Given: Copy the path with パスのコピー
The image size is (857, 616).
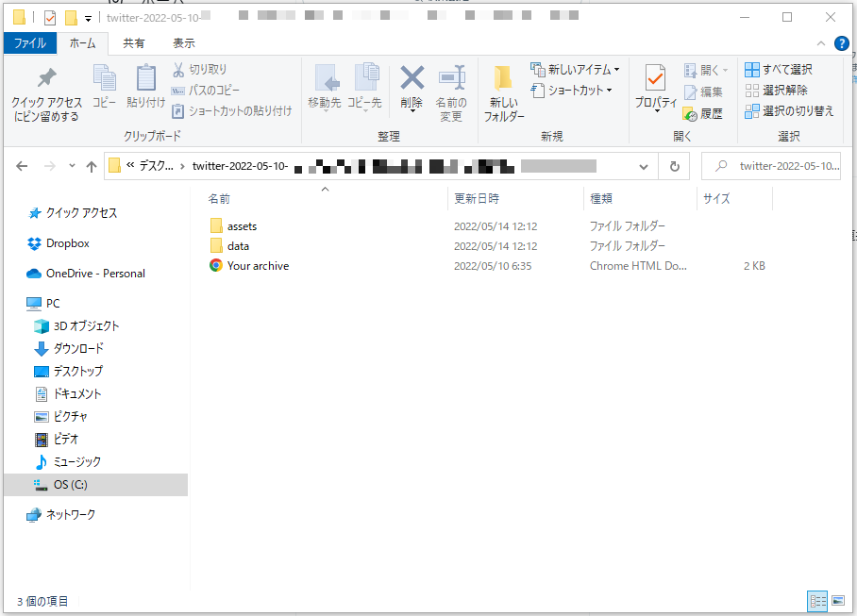Looking at the screenshot, I should [206, 91].
